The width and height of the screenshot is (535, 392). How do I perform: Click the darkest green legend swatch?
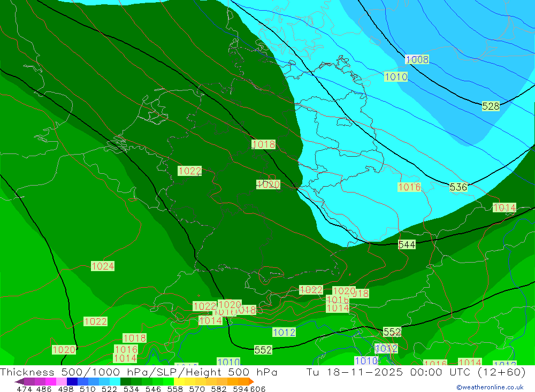[x=126, y=381]
